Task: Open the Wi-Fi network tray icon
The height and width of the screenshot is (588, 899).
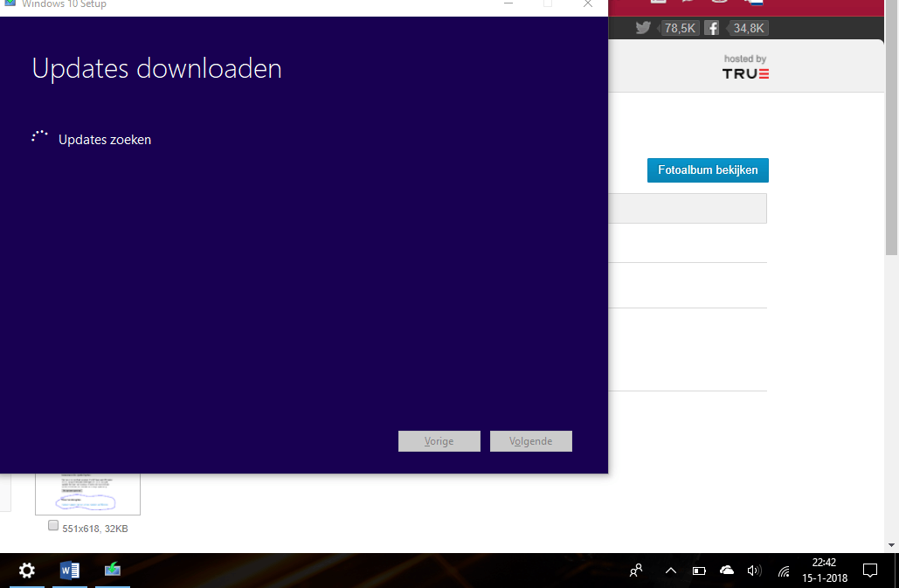Action: (784, 571)
